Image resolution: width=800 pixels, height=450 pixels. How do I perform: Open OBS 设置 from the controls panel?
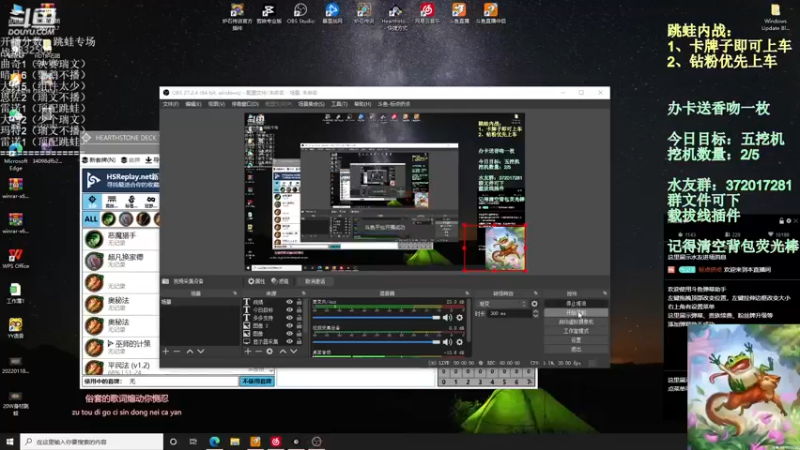[x=576, y=340]
